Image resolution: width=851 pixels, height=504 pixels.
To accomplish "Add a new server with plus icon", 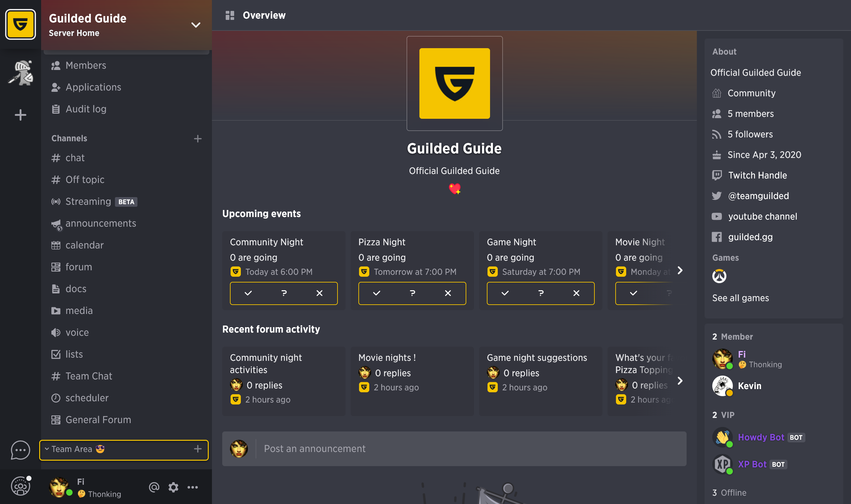I will (20, 115).
